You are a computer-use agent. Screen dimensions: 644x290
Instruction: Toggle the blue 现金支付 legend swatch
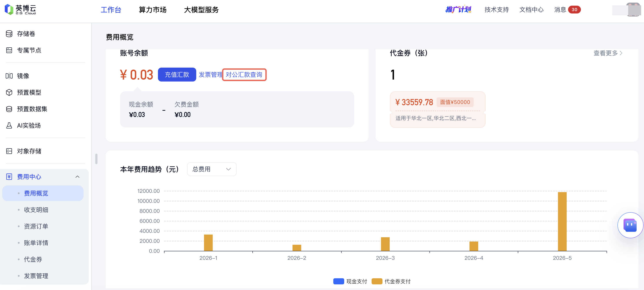(x=339, y=281)
